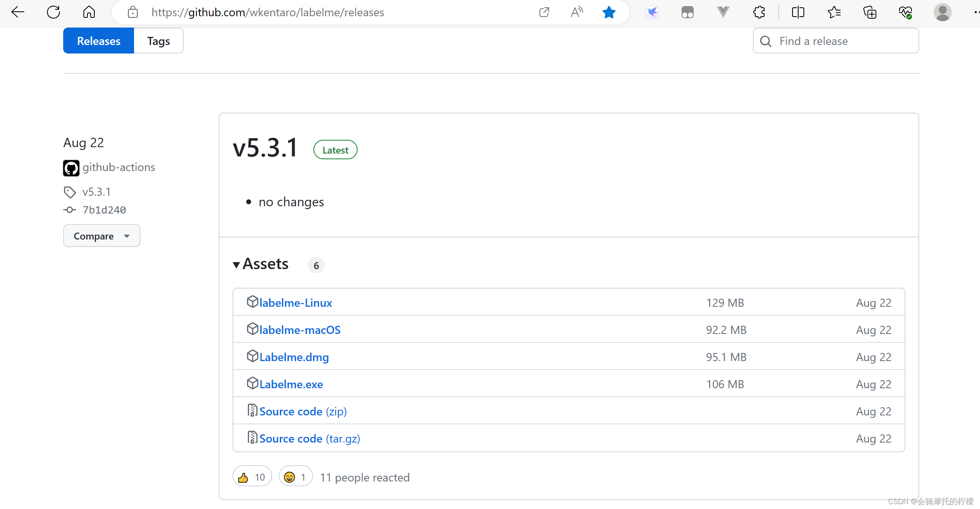
Task: Download Labelme.exe asset
Action: point(291,384)
